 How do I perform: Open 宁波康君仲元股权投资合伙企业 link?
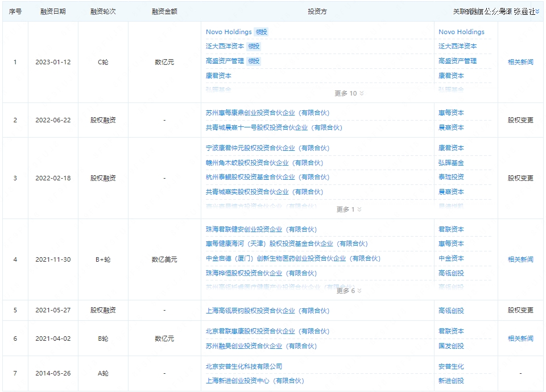coord(267,148)
